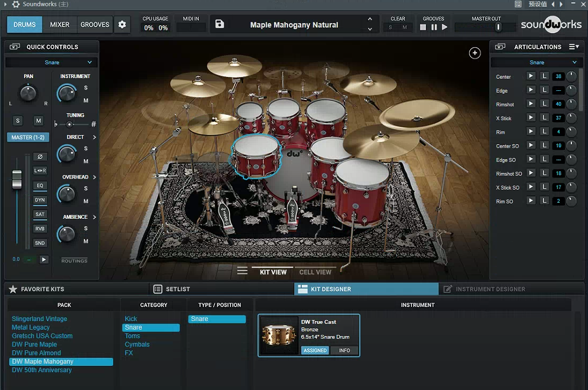588x390 pixels.
Task: Click the Master Out level slider
Action: tap(498, 27)
